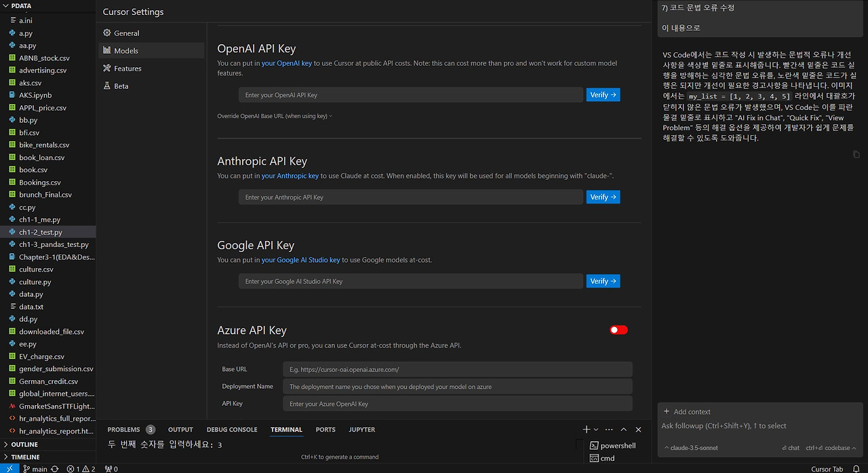Maximize the terminal panel with the chevron-up icon
This screenshot has width=868, height=473.
[x=624, y=430]
